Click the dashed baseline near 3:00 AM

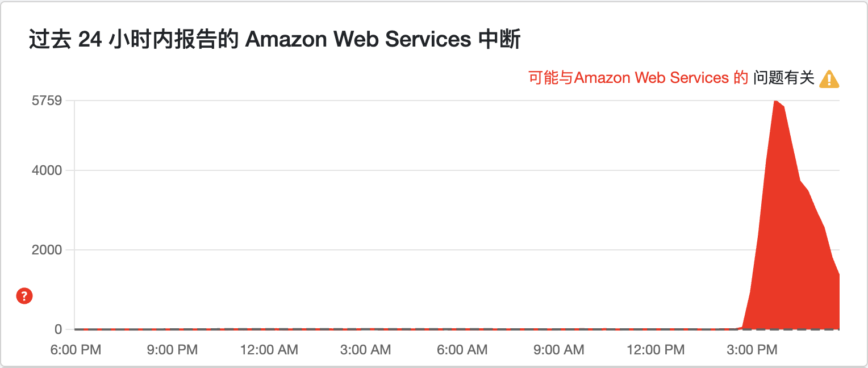(x=366, y=329)
